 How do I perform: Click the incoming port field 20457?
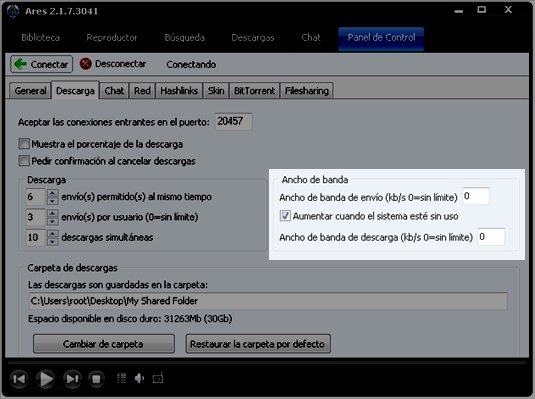coord(234,121)
